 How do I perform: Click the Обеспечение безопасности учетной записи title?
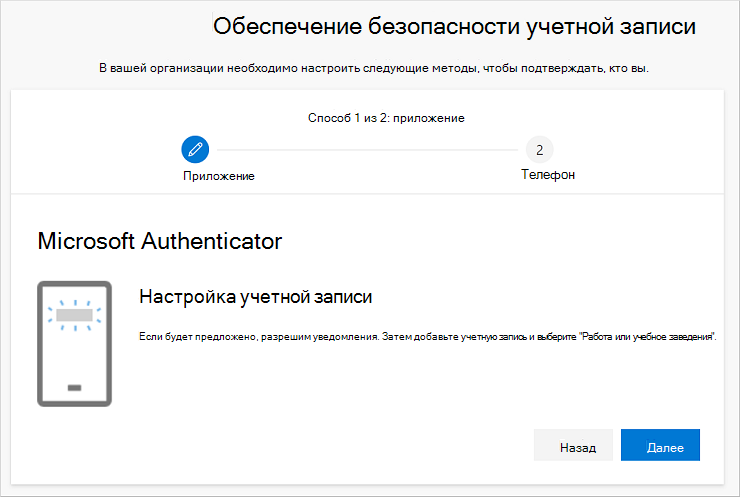(x=454, y=26)
